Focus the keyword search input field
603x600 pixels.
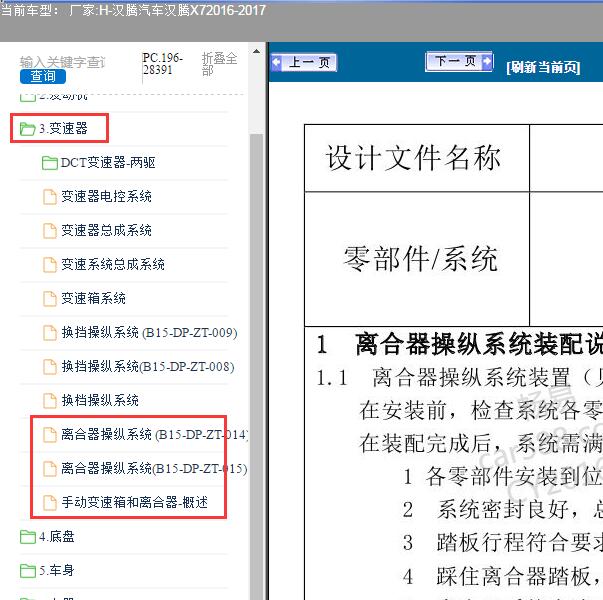click(63, 62)
